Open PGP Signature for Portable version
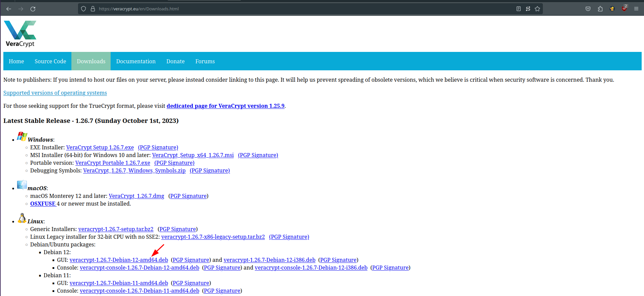The image size is (644, 296). (x=174, y=163)
